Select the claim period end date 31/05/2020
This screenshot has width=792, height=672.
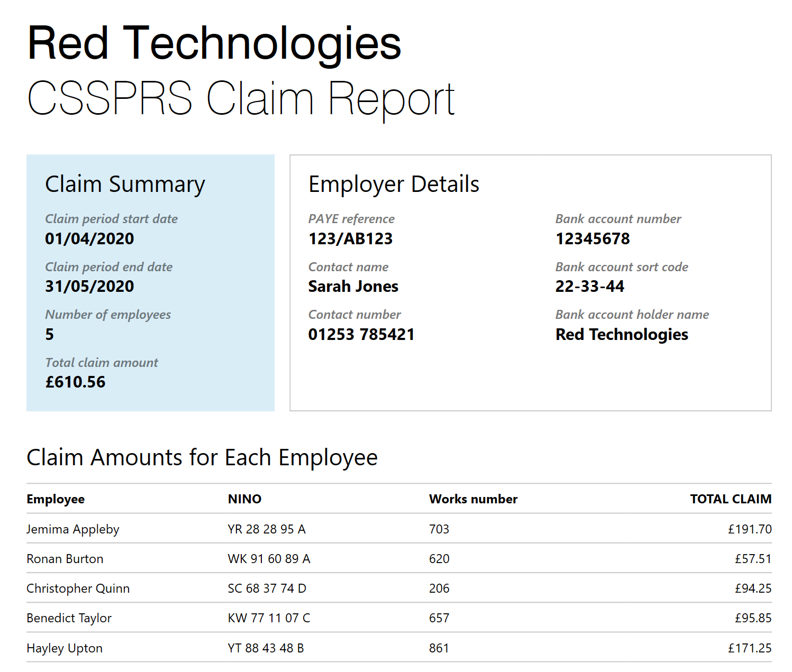89,286
